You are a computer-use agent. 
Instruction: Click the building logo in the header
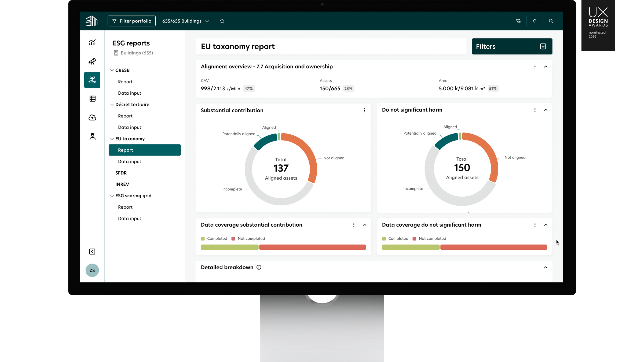[x=92, y=21]
